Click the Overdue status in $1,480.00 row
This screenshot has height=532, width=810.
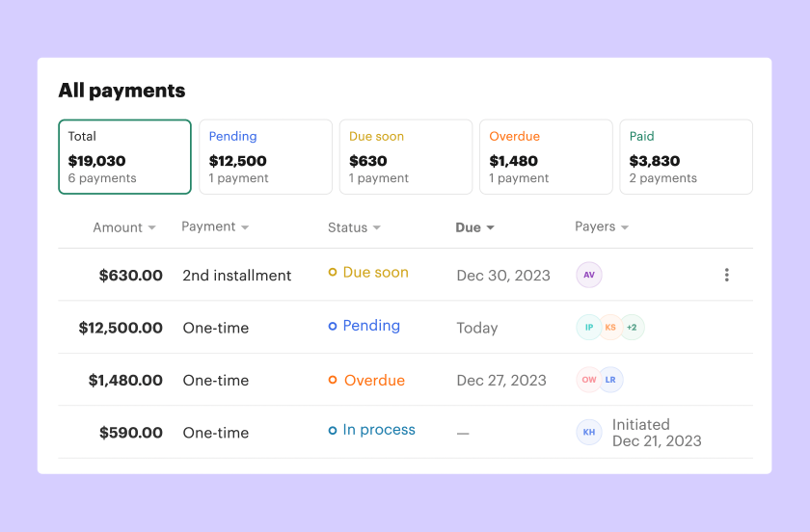(373, 381)
